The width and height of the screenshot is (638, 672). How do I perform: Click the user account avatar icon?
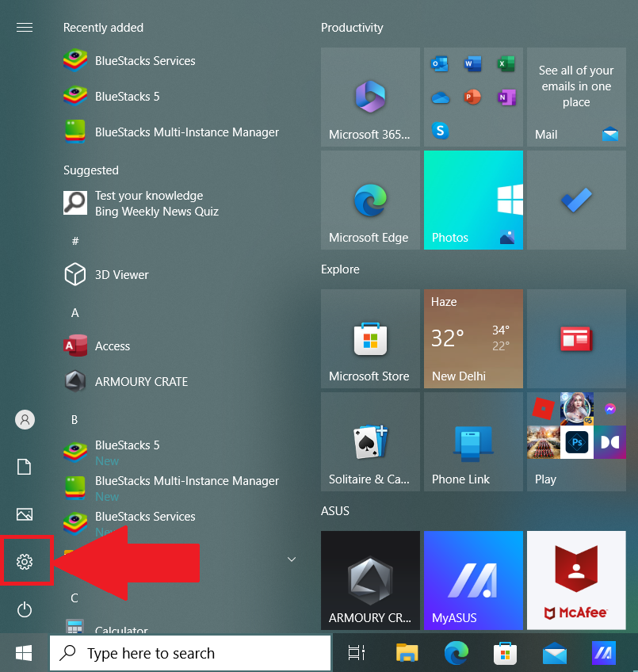click(x=25, y=420)
